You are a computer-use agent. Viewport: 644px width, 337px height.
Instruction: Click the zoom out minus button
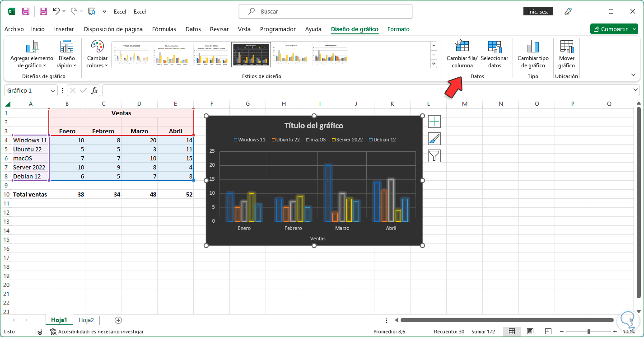561,332
